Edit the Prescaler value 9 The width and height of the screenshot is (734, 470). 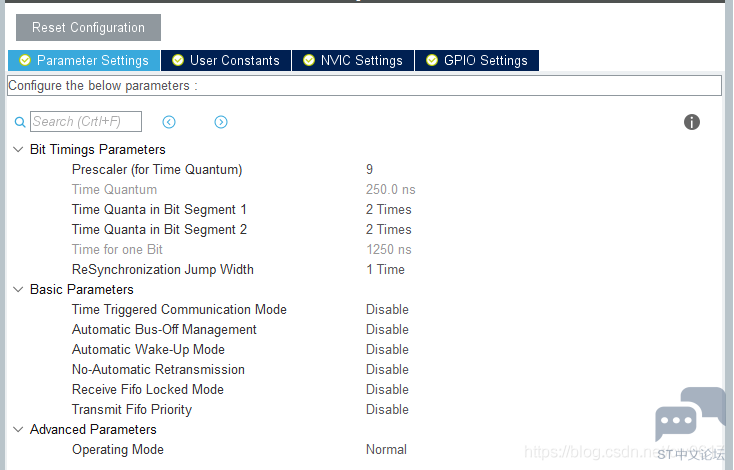[369, 169]
